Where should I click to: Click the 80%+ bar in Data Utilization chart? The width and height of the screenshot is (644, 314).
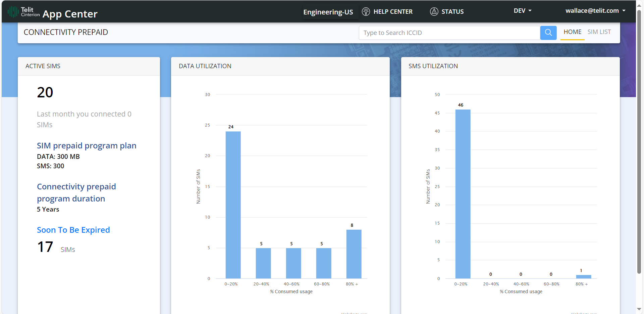[354, 254]
